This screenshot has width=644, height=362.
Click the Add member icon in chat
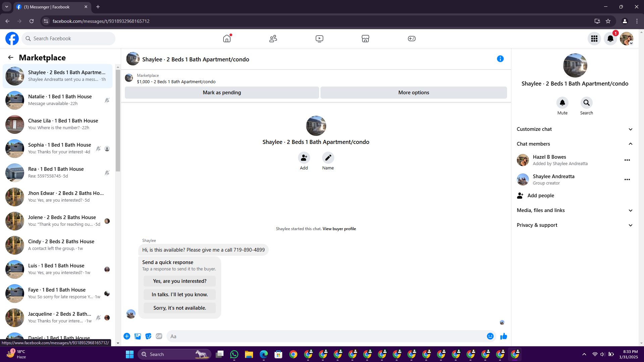(304, 157)
